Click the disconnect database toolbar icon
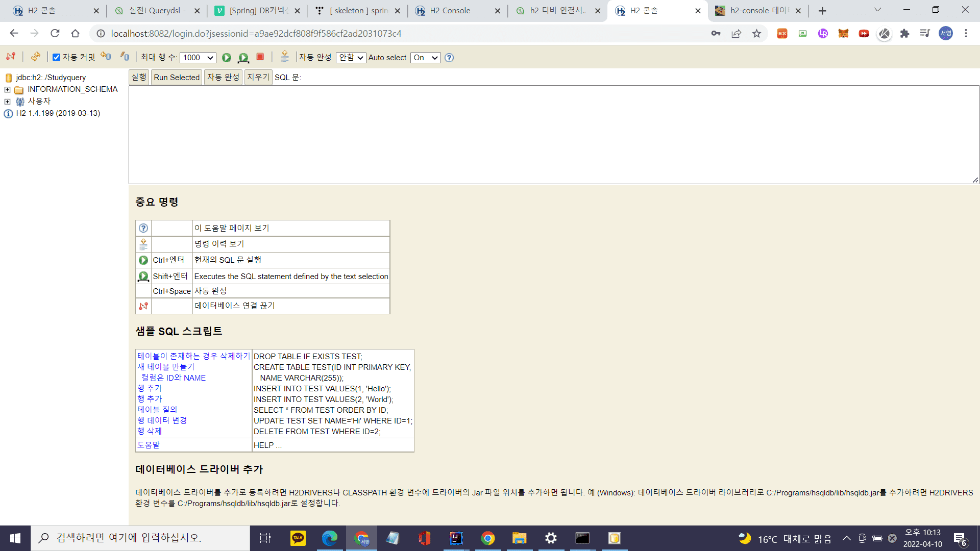 11,57
